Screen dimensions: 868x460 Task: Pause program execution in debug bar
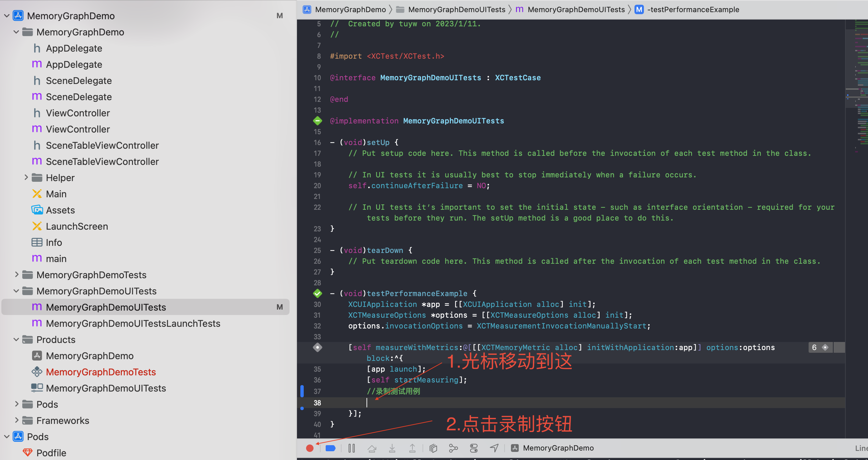coord(352,448)
